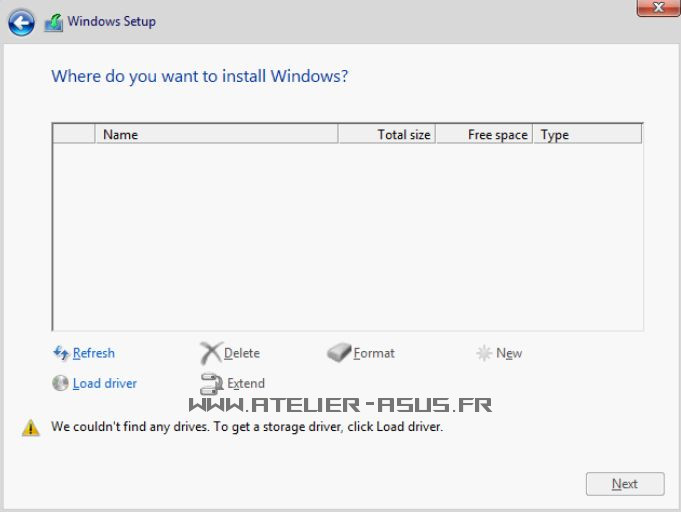Image resolution: width=681 pixels, height=512 pixels.
Task: Click the Delete X icon
Action: click(x=210, y=353)
